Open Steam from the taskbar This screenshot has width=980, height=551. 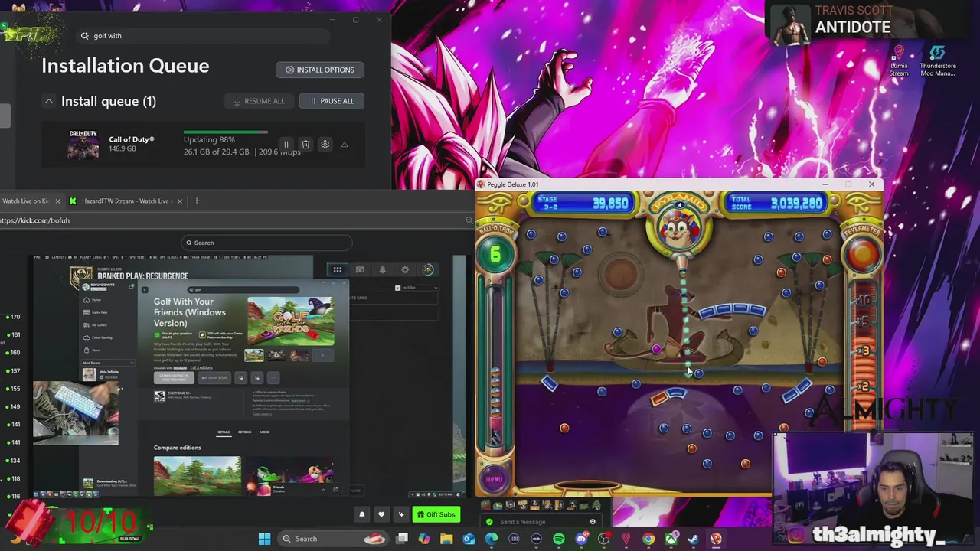[x=693, y=539]
